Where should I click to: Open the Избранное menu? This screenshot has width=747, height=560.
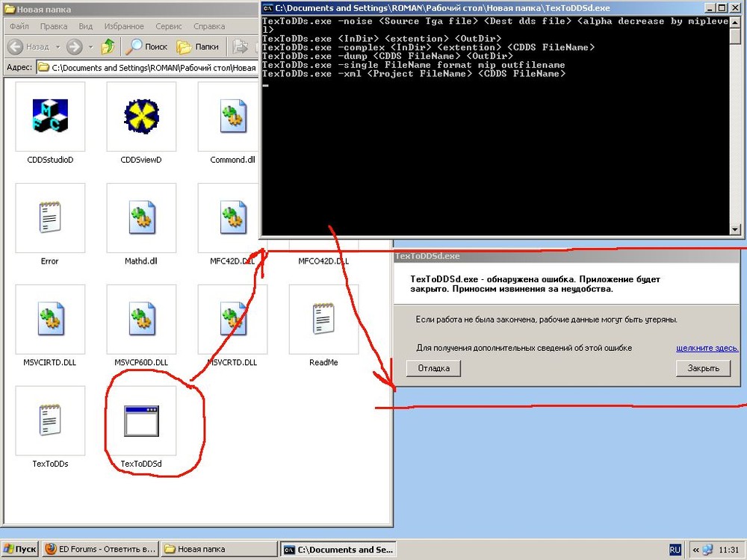point(124,26)
